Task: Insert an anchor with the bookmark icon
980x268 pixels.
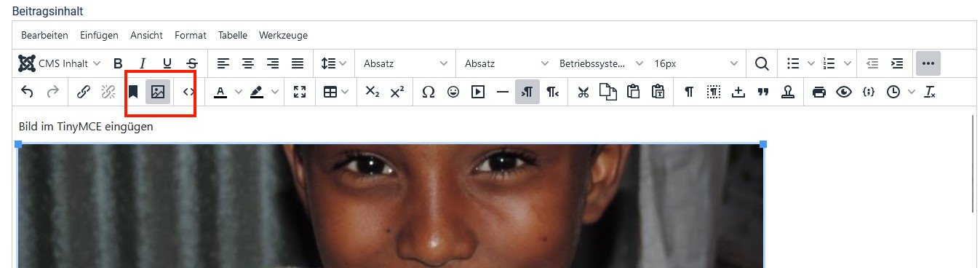Action: pos(133,92)
